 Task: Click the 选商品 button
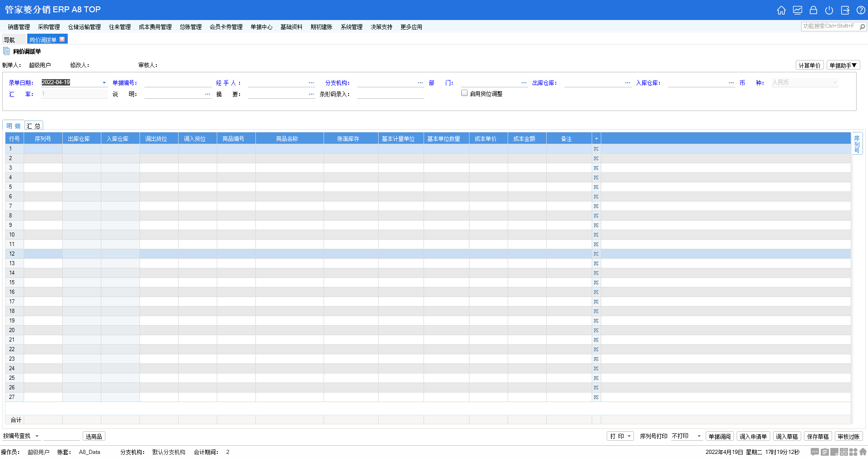click(x=94, y=436)
